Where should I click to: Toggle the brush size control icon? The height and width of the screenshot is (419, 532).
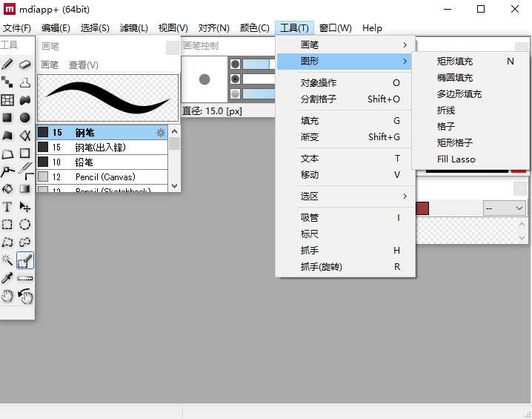tap(235, 64)
